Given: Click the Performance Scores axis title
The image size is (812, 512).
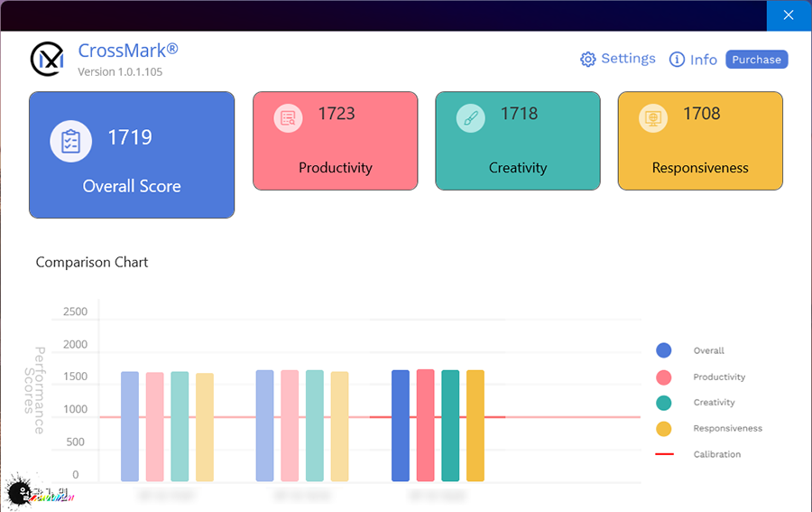Looking at the screenshot, I should (34, 390).
